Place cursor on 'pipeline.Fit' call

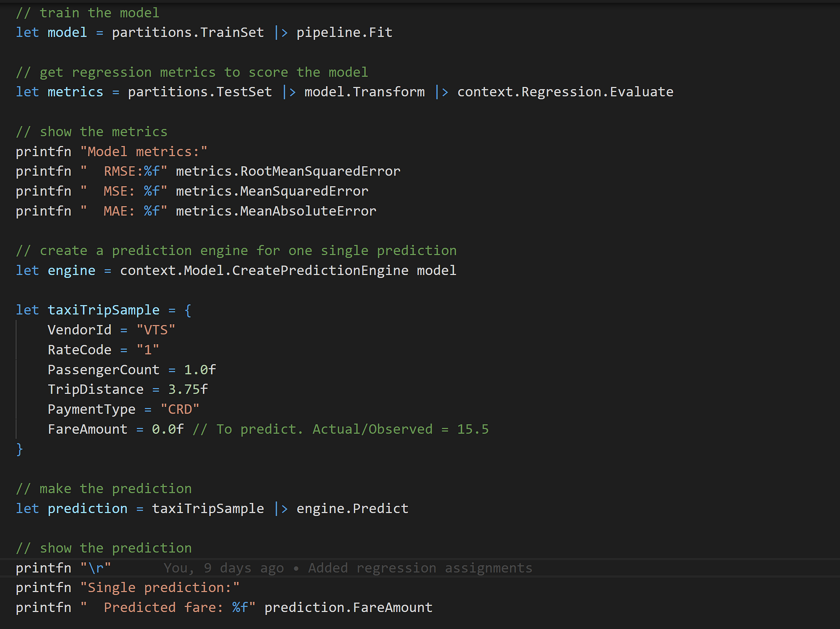tap(344, 32)
